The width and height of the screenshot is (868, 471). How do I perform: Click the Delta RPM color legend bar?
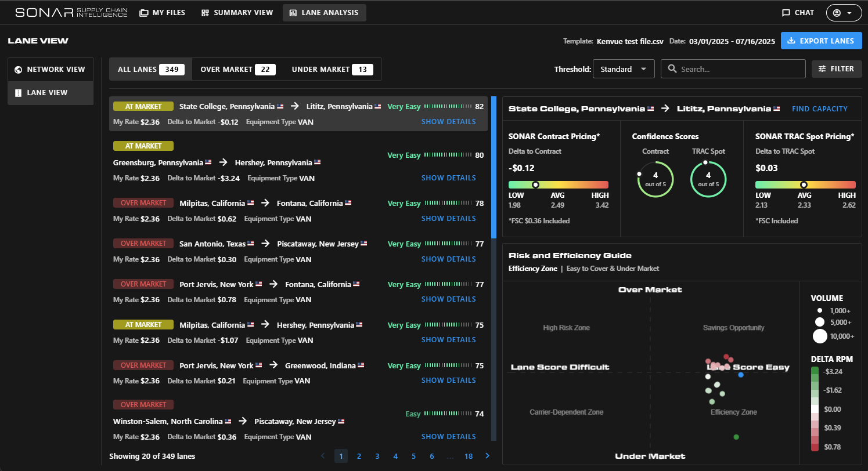pyautogui.click(x=815, y=409)
